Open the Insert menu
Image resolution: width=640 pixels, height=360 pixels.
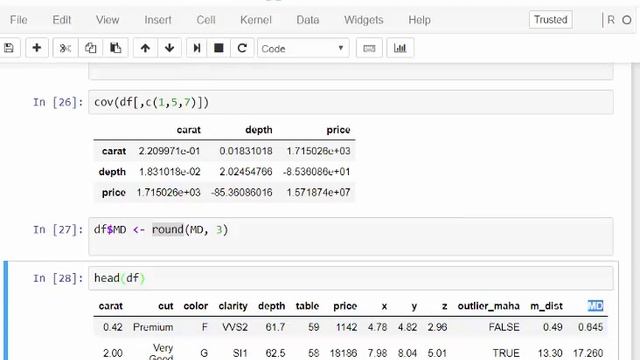(x=158, y=20)
